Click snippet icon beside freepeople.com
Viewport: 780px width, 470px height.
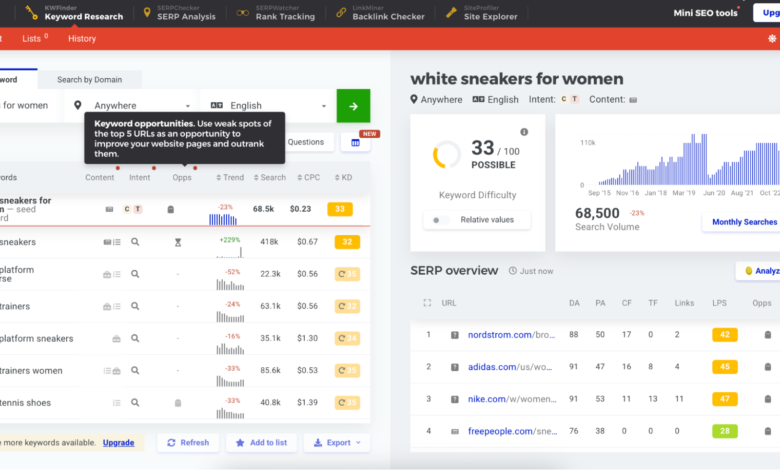click(455, 431)
